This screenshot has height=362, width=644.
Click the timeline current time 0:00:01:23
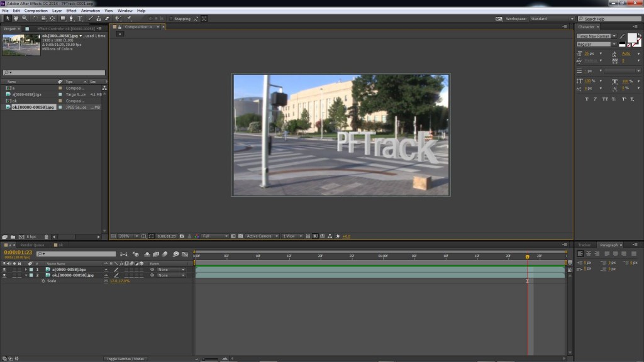[18, 252]
